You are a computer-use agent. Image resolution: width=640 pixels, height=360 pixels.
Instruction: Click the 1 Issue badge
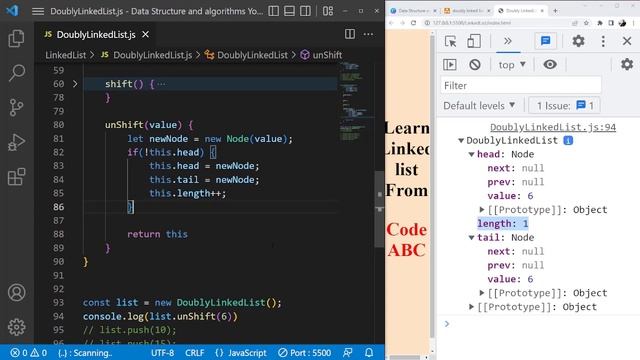pos(565,106)
